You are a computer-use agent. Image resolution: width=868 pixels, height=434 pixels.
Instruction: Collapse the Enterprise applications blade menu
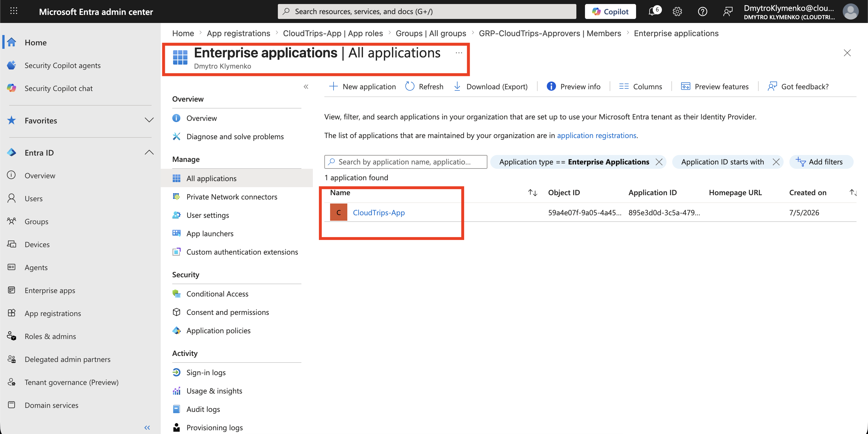point(306,87)
